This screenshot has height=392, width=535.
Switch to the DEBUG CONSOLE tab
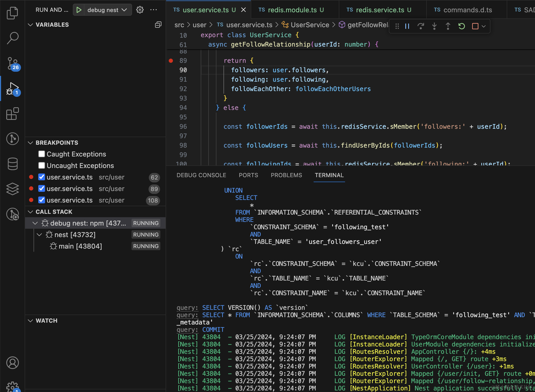coord(201,175)
